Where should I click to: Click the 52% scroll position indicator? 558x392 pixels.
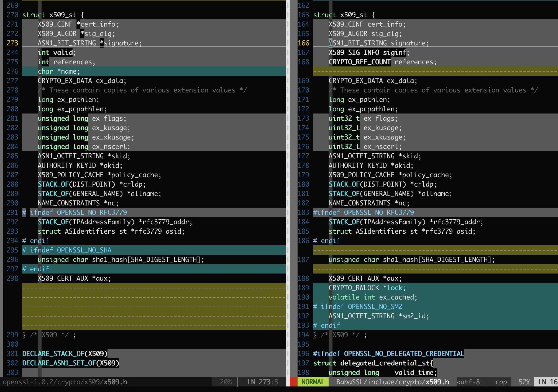pos(524,382)
